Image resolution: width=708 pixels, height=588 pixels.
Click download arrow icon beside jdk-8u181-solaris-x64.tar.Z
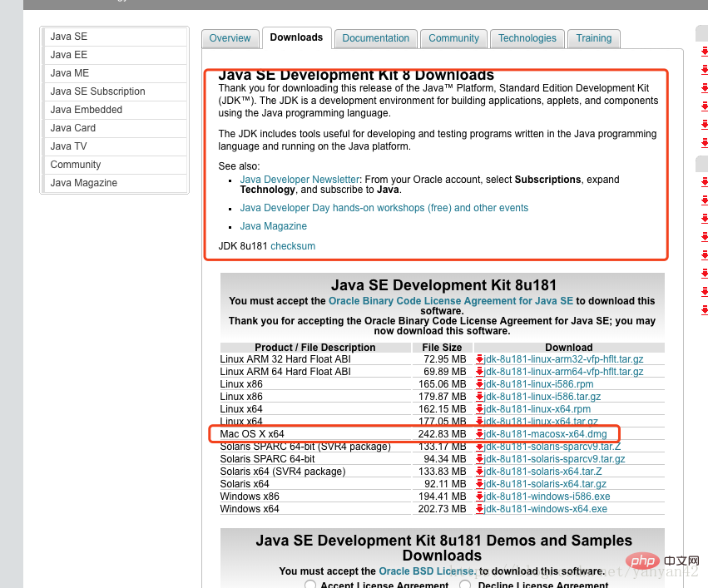pos(479,472)
